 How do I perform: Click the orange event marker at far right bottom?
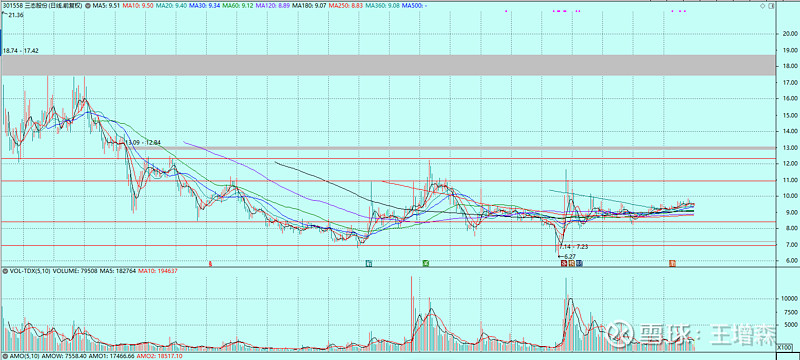(x=672, y=263)
